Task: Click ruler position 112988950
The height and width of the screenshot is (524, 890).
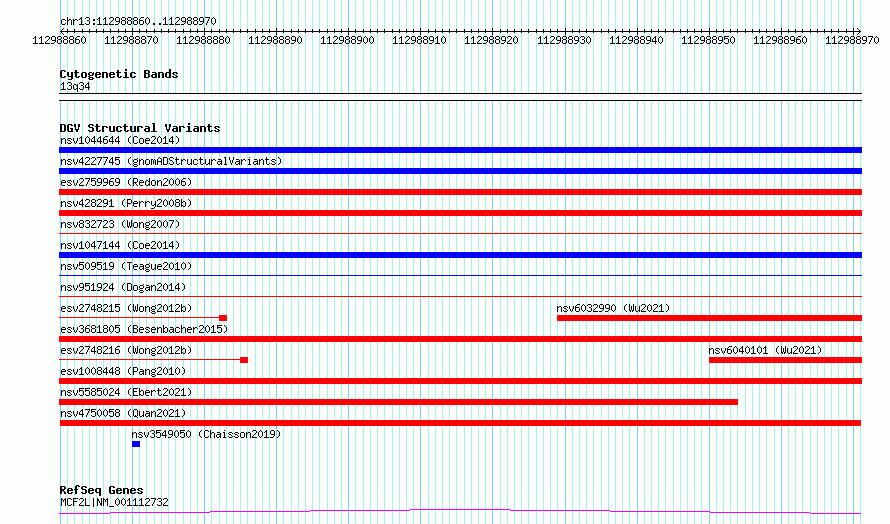Action: [708, 40]
